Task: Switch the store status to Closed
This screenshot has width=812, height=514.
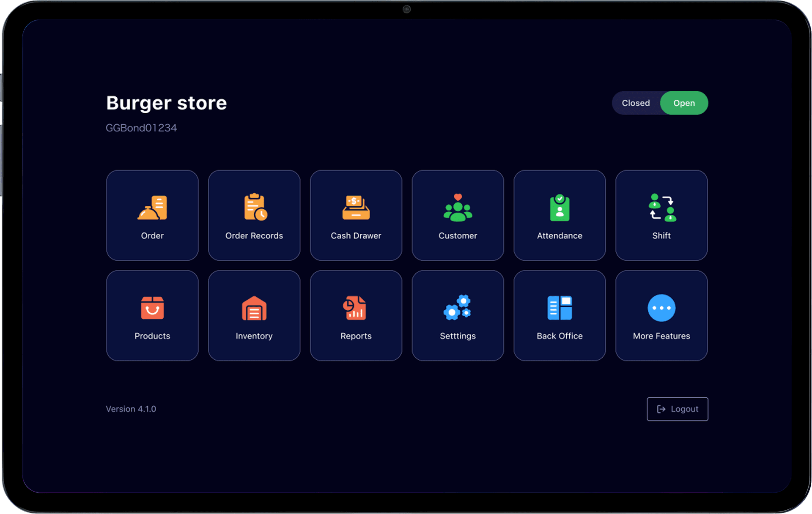Action: coord(636,103)
